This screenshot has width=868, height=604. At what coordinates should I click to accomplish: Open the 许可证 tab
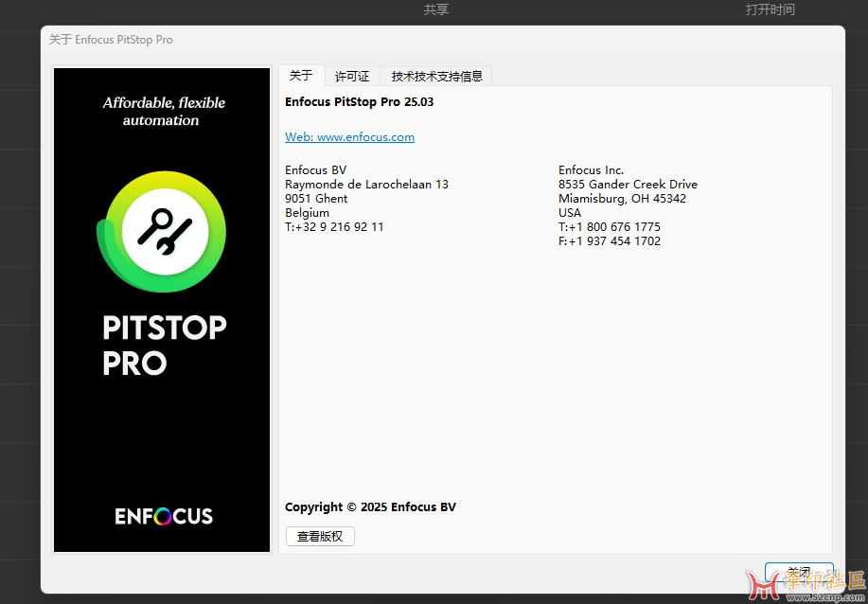coord(352,77)
